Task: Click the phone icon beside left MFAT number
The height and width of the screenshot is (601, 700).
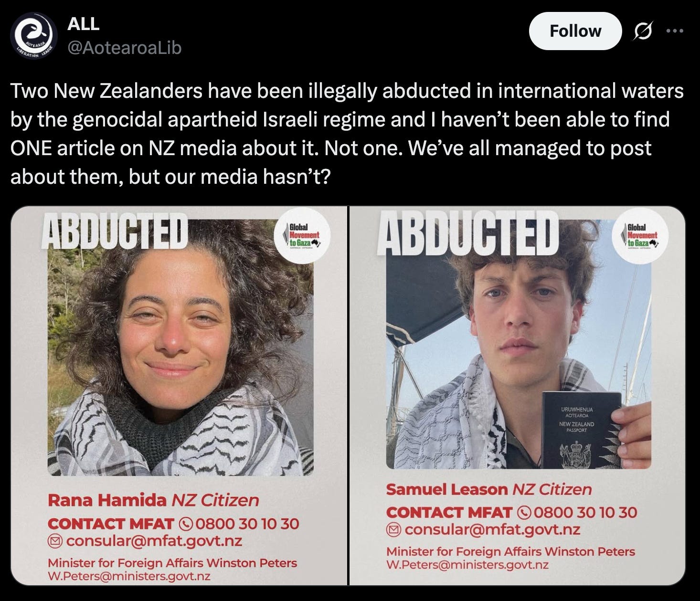Action: [185, 524]
